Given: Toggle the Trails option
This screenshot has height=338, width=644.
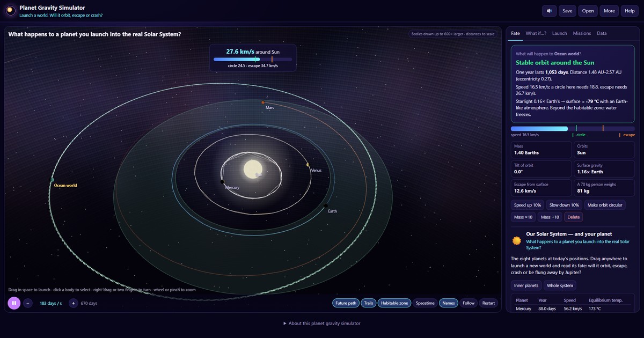Looking at the screenshot, I should pyautogui.click(x=368, y=303).
